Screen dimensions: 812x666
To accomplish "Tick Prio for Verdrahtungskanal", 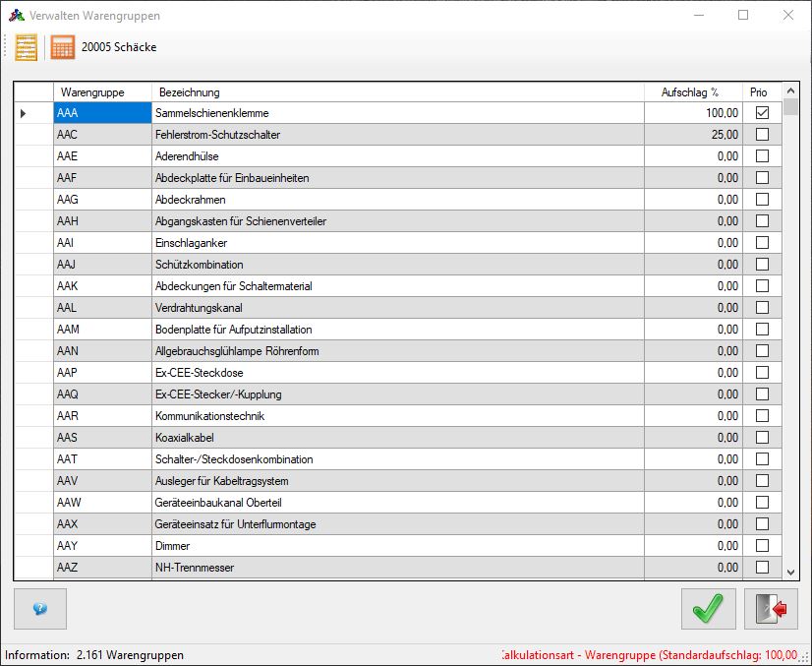I will 762,308.
